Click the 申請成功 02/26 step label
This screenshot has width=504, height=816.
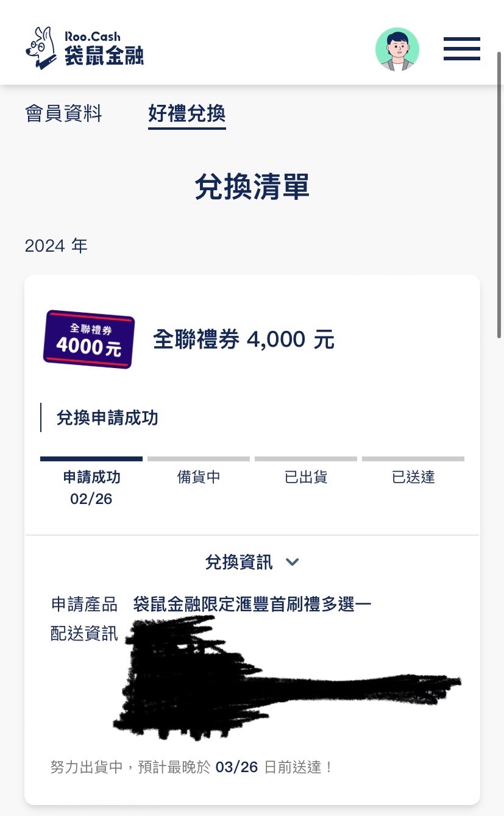point(91,488)
